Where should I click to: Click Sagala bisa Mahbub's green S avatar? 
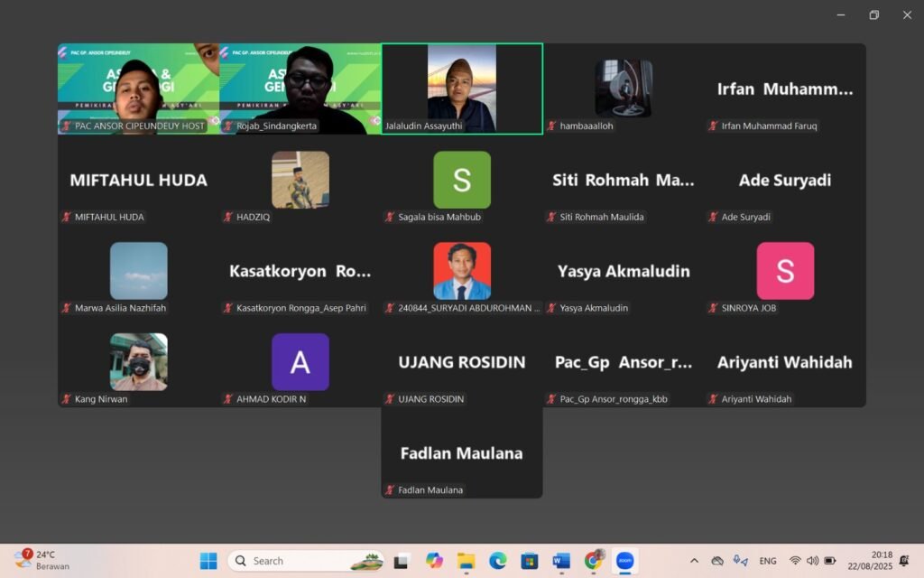tap(462, 180)
